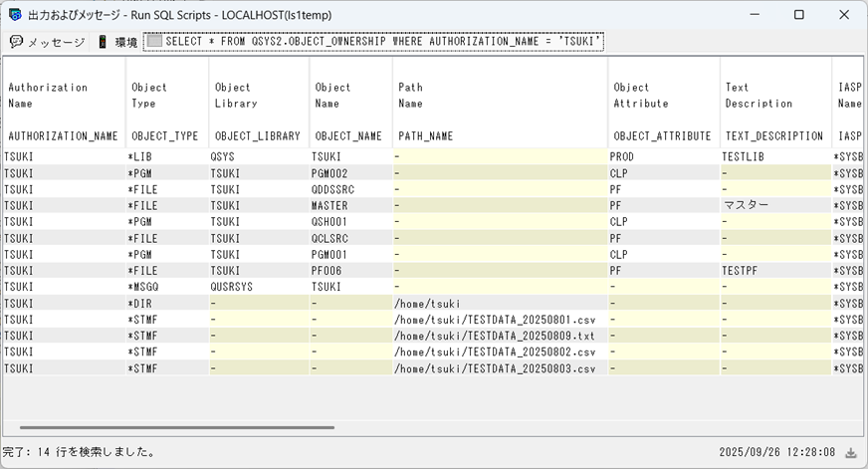The width and height of the screenshot is (868, 469).
Task: Open the メッセージ (Messages) tab
Action: point(55,42)
